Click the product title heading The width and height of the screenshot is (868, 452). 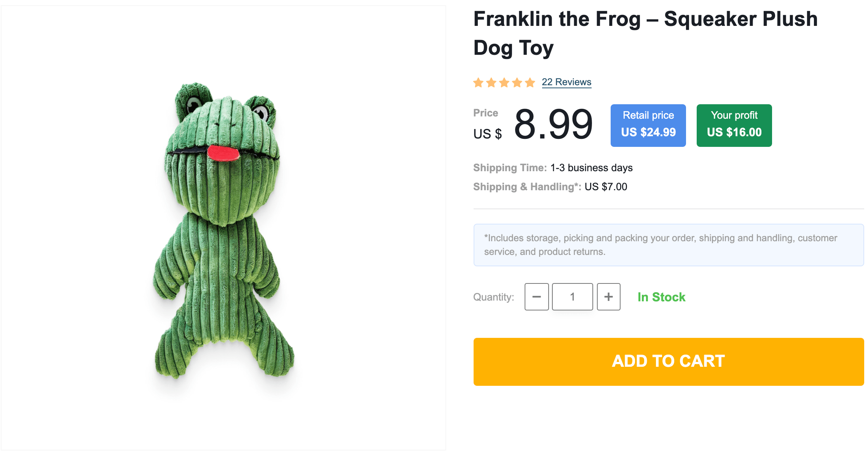[645, 33]
